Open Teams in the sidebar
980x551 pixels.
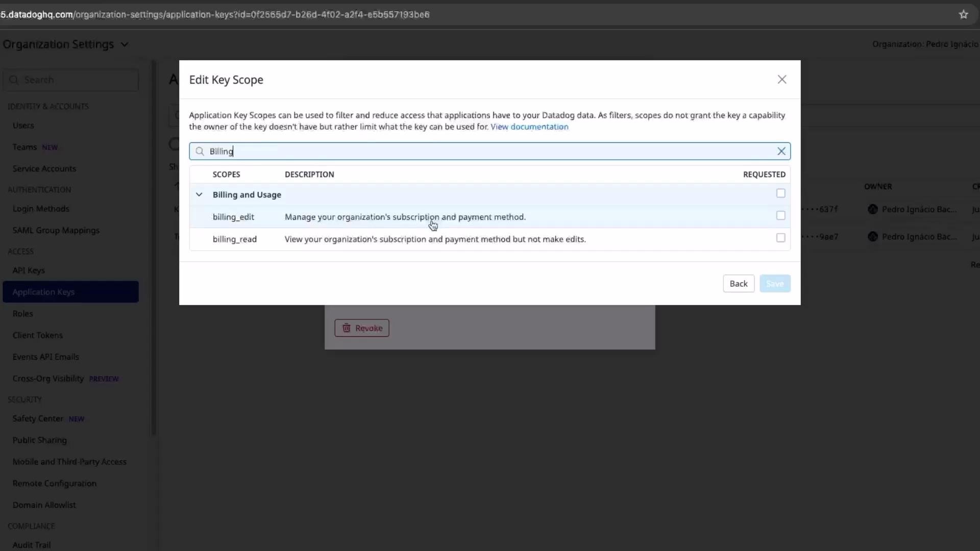(x=24, y=147)
